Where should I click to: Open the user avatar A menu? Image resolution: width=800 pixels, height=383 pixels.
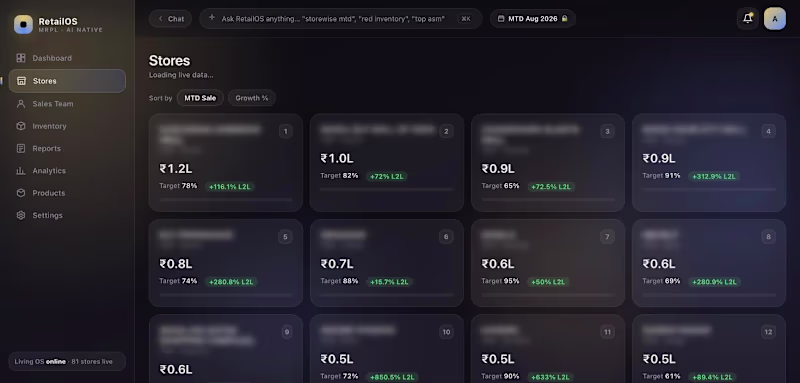tap(774, 19)
